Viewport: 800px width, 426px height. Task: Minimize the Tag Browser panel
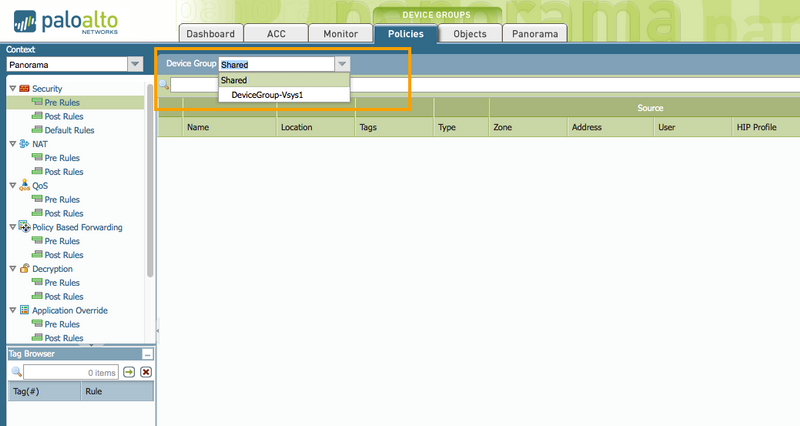click(x=147, y=354)
